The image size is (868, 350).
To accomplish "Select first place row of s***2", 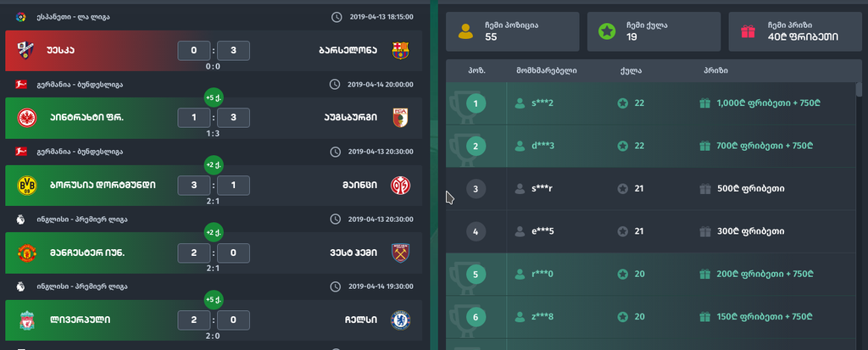I will click(650, 103).
